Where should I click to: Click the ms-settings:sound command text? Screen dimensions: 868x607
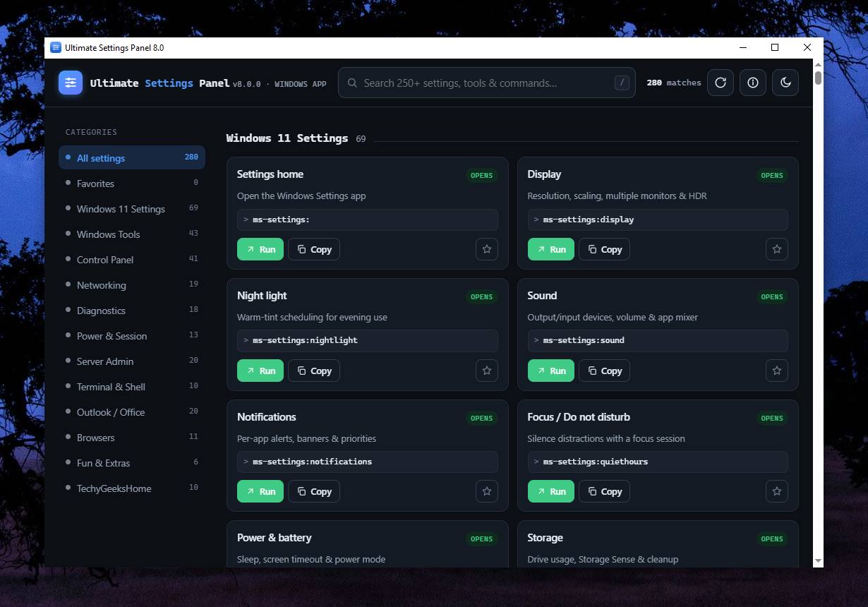coord(584,340)
